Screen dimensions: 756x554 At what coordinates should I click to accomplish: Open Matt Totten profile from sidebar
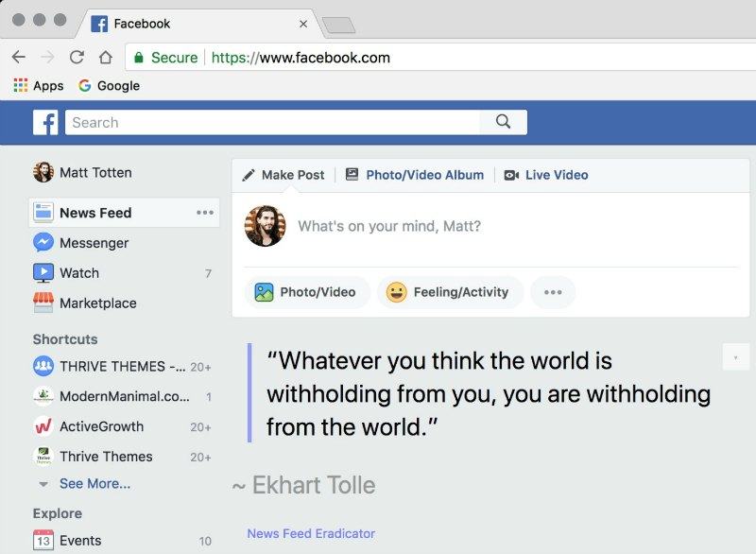[82, 172]
